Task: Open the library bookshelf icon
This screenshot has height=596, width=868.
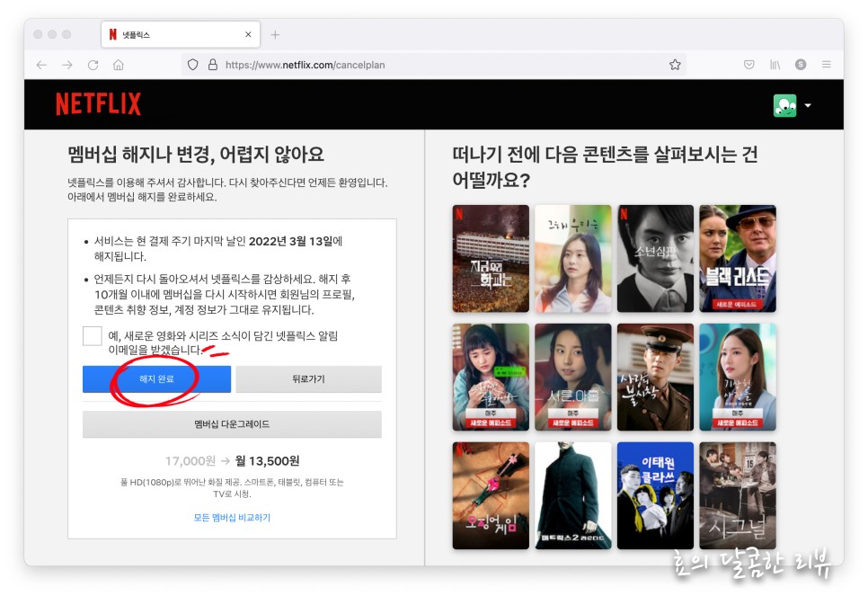Action: [x=775, y=65]
